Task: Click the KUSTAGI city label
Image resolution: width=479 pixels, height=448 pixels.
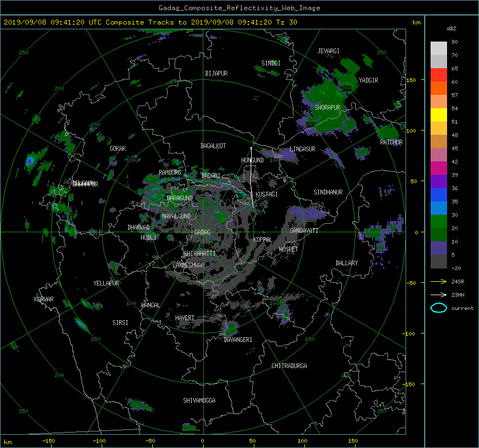Action: coord(267,194)
